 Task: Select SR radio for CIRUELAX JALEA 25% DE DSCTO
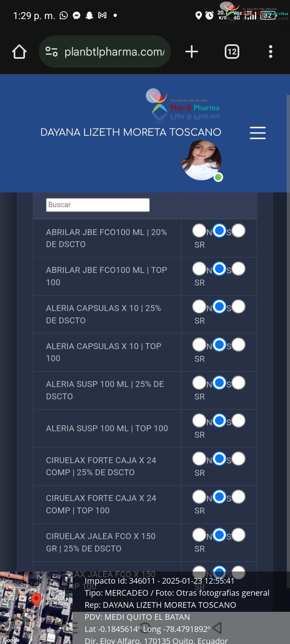click(x=238, y=535)
